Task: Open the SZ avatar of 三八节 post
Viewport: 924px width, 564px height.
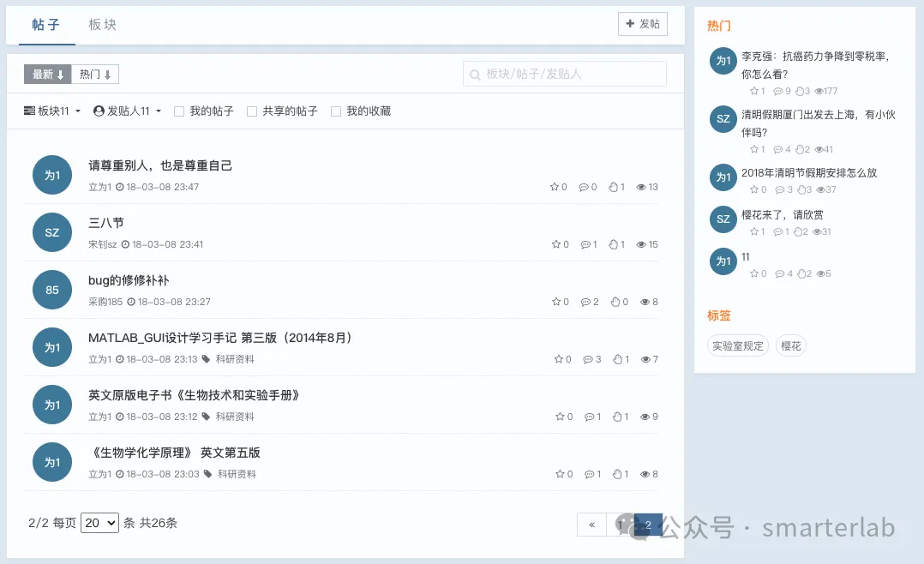Action: point(51,232)
